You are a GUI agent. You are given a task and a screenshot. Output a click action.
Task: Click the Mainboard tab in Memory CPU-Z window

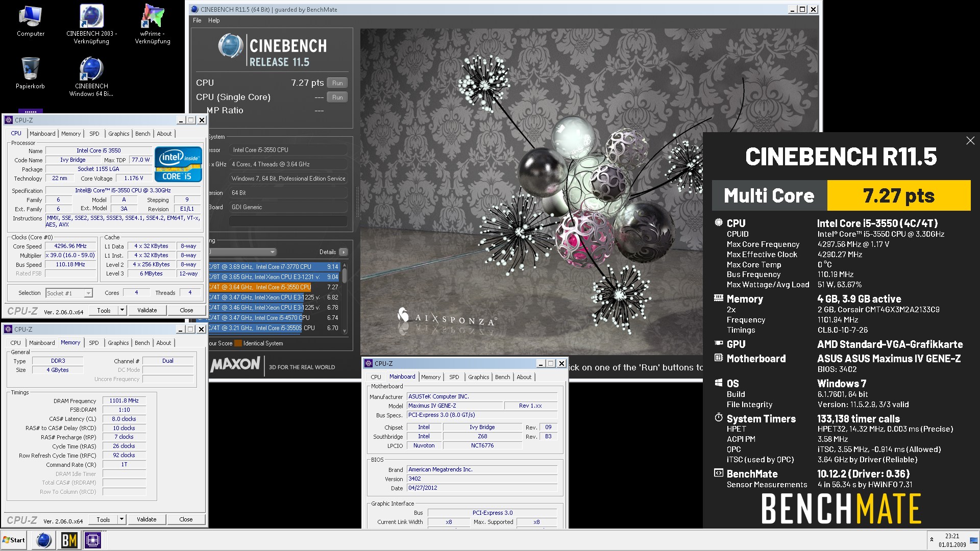pyautogui.click(x=42, y=343)
